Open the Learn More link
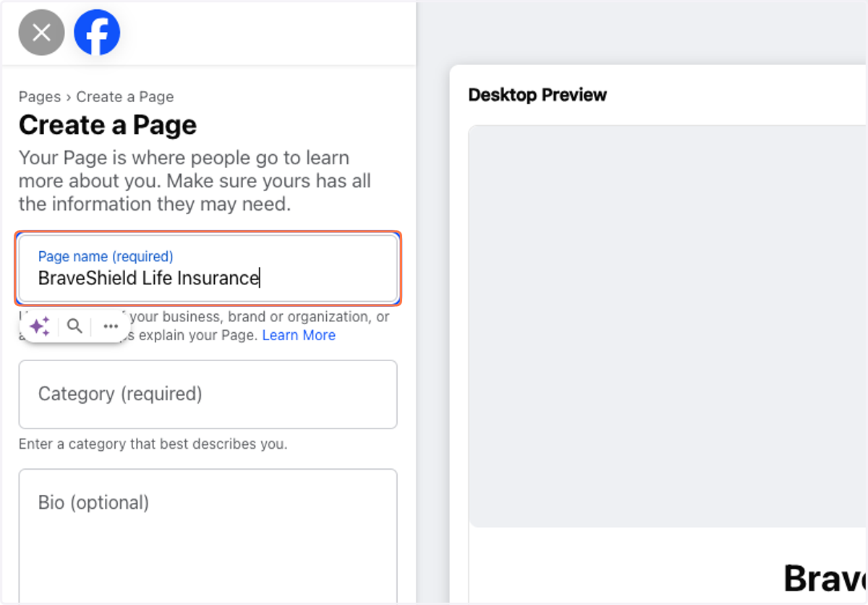This screenshot has width=868, height=605. pos(299,335)
